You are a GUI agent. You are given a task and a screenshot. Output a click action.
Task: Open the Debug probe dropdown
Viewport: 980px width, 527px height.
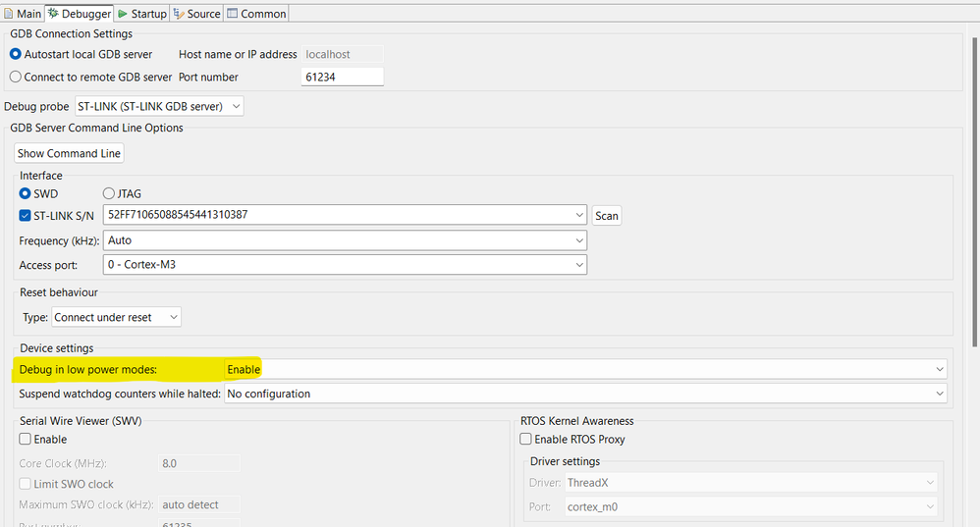pos(159,106)
